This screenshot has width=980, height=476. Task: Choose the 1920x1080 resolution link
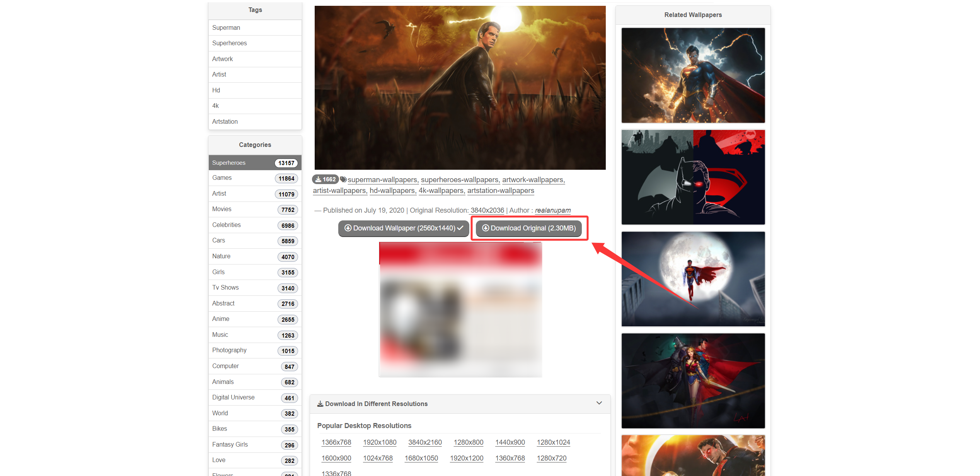(x=380, y=442)
